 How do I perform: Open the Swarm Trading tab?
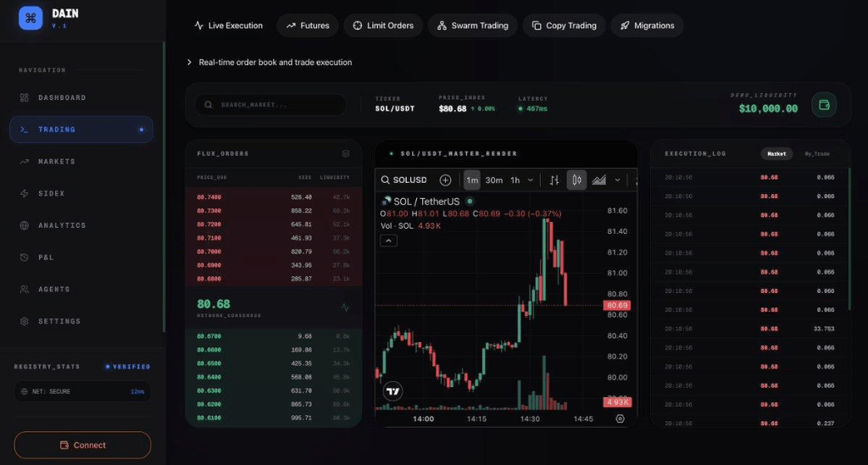473,25
